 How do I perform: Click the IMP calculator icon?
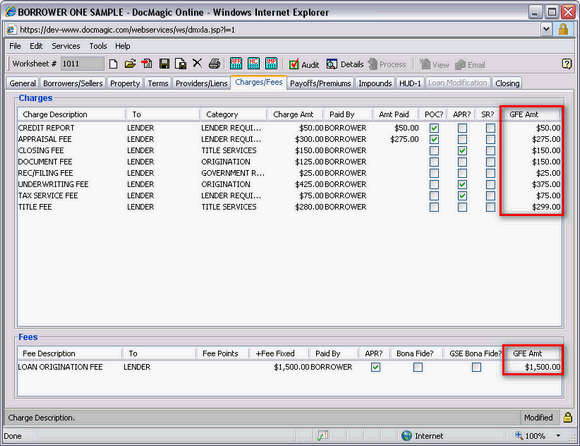271,64
